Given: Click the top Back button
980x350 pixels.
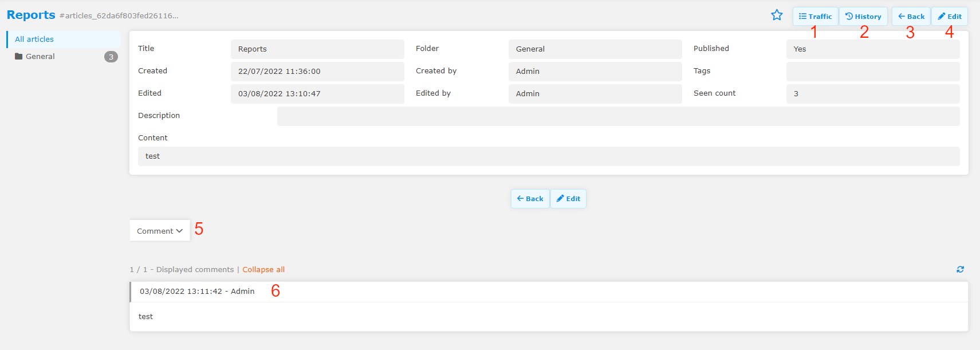Looking at the screenshot, I should point(911,17).
